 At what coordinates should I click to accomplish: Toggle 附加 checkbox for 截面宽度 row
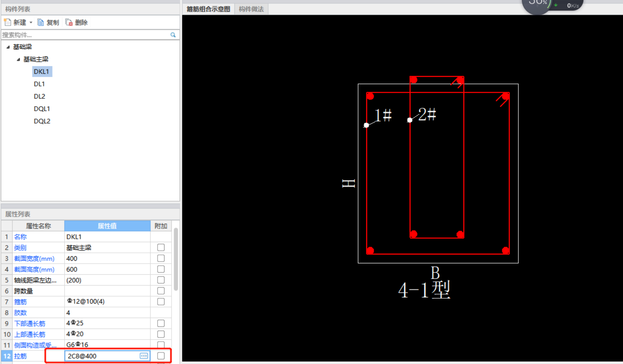(161, 258)
